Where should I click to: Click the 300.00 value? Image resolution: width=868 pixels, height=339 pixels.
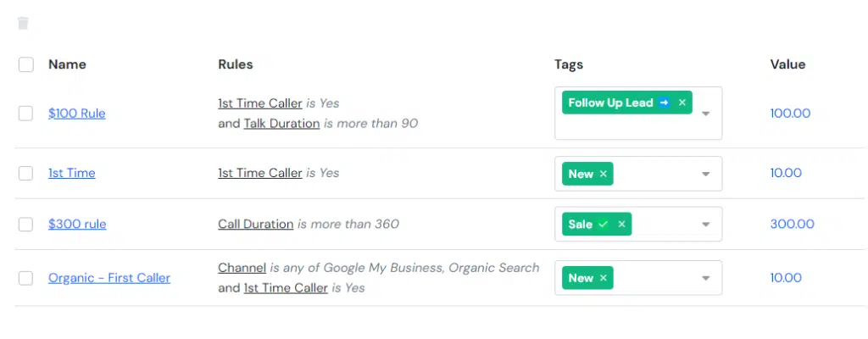point(793,225)
